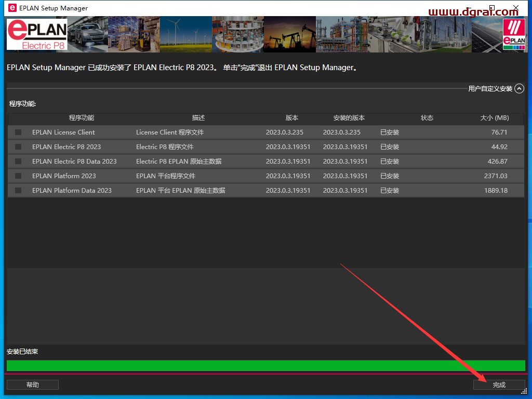Select the EPLAN License Client row name
532x399 pixels.
pos(63,132)
